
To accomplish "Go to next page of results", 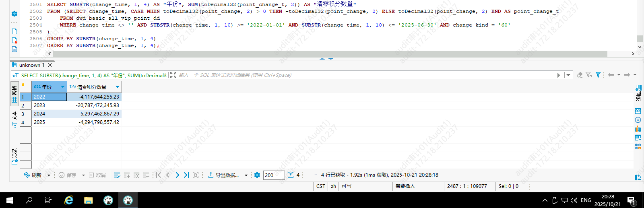I will point(178,175).
